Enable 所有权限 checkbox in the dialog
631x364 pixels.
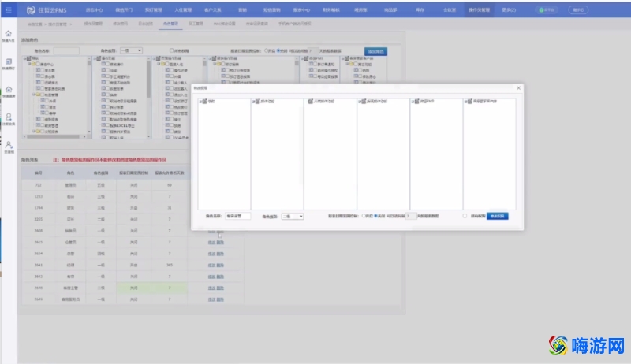pos(465,216)
